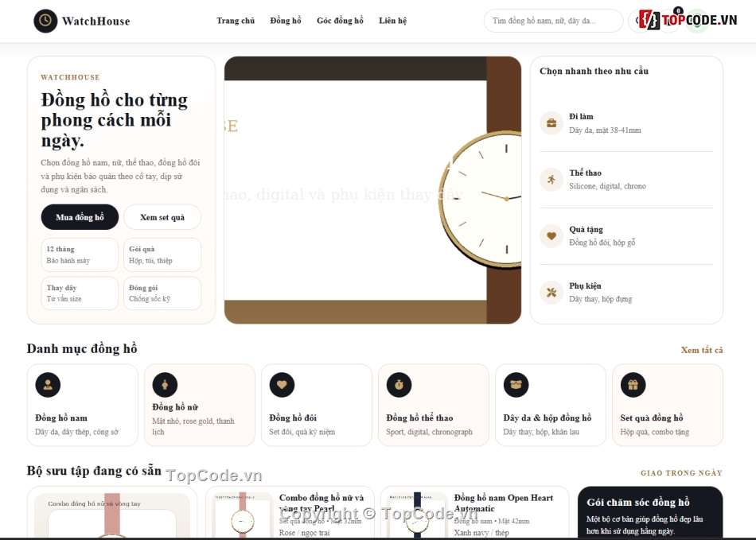Viewport: 756px width, 540px height.
Task: Open the Dây da & hộp đồng hồ title
Action: (548, 418)
